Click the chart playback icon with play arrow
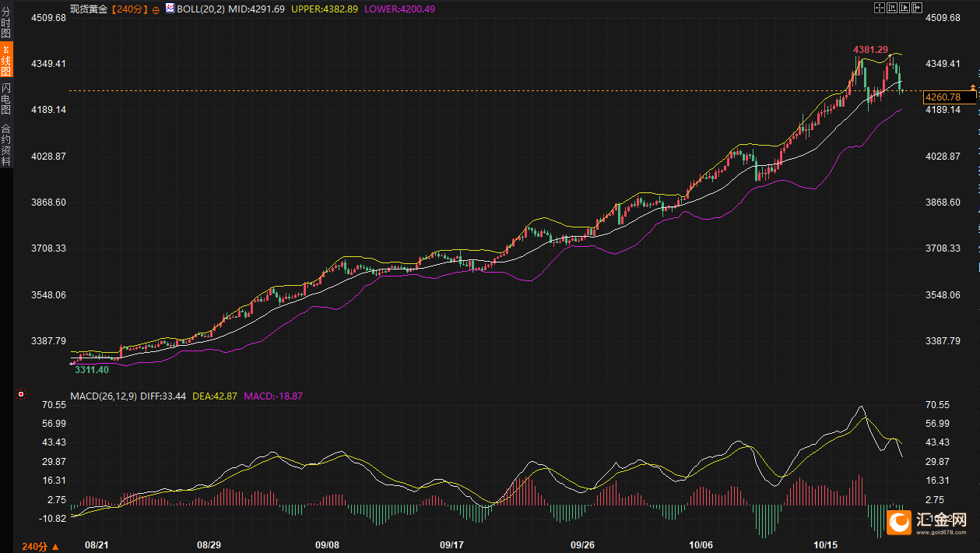This screenshot has height=553, width=980. click(x=904, y=8)
